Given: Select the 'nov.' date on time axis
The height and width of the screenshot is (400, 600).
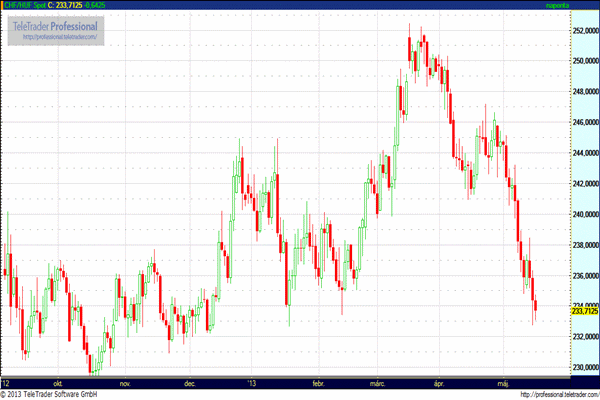Looking at the screenshot, I should pyautogui.click(x=125, y=382).
